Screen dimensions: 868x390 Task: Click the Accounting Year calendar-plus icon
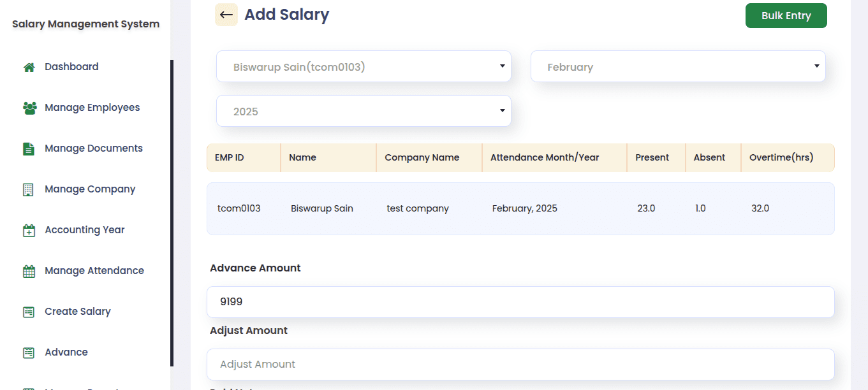[29, 230]
